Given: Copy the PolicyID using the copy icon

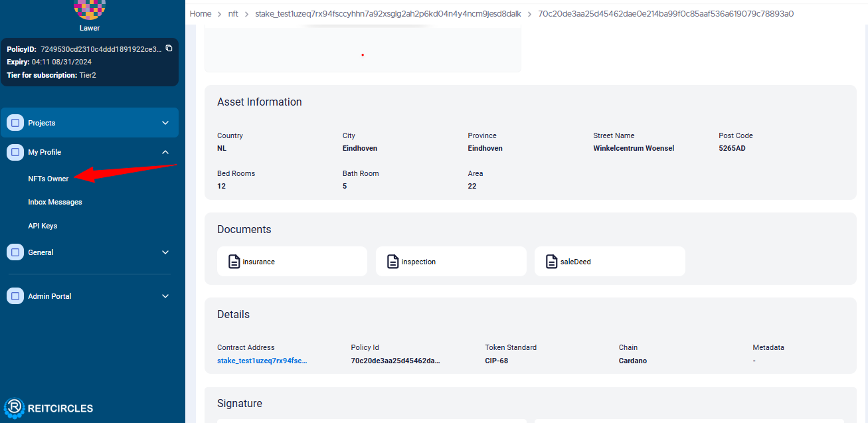Looking at the screenshot, I should [169, 48].
